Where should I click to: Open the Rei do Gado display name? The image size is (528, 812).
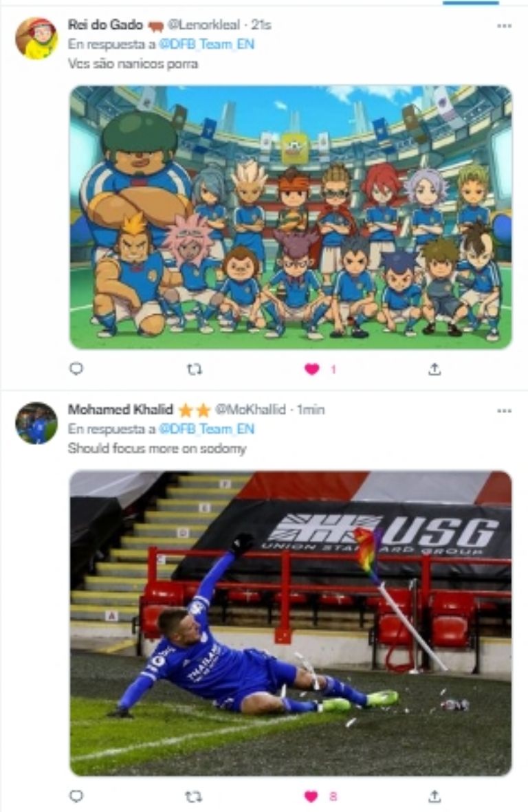105,24
